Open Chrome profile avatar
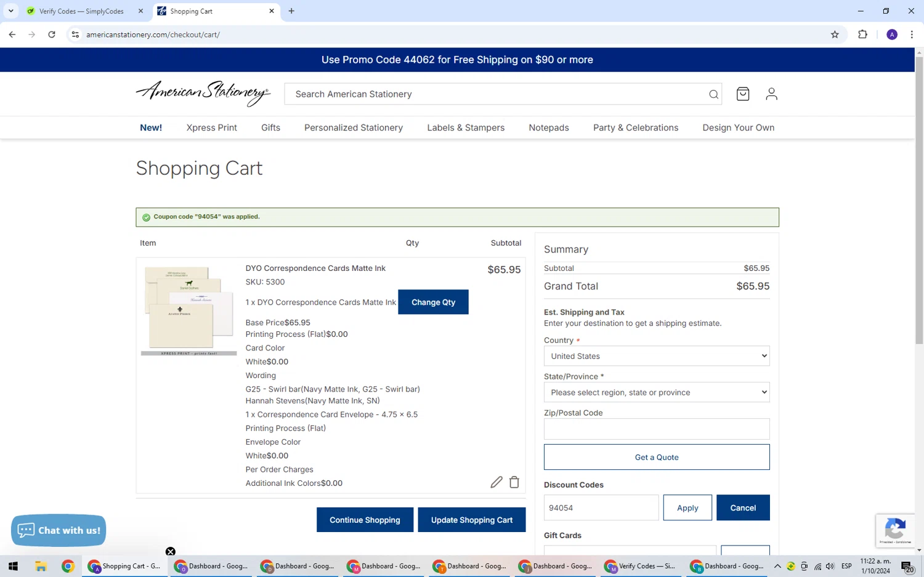924x577 pixels. (x=892, y=34)
